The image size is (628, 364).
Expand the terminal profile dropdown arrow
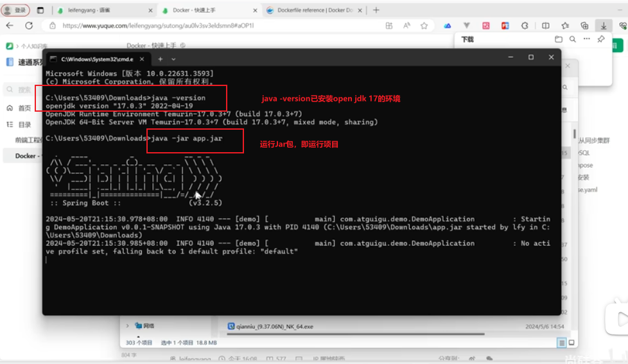(x=173, y=59)
